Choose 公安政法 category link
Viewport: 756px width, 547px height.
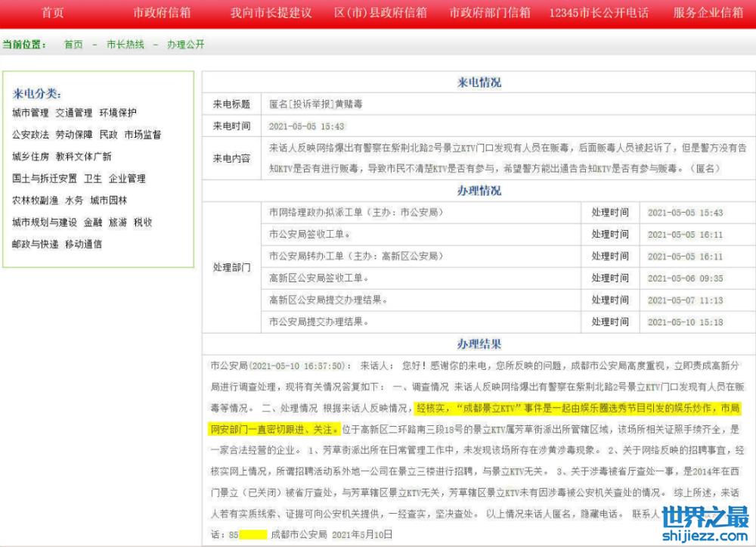[x=31, y=135]
